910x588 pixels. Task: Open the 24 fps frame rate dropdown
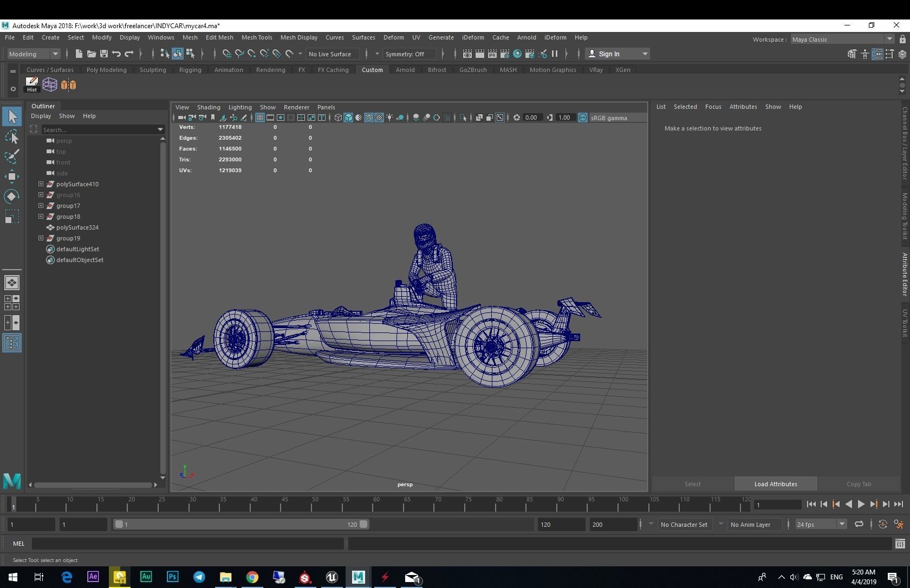(821, 524)
